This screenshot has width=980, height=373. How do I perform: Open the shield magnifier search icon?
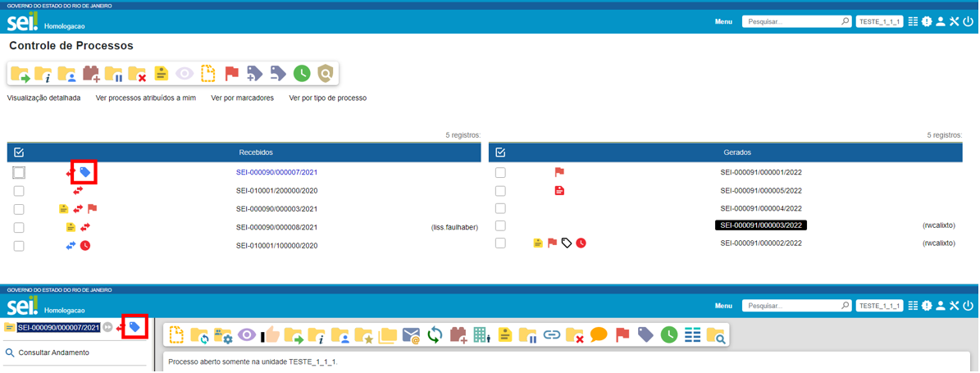(326, 74)
